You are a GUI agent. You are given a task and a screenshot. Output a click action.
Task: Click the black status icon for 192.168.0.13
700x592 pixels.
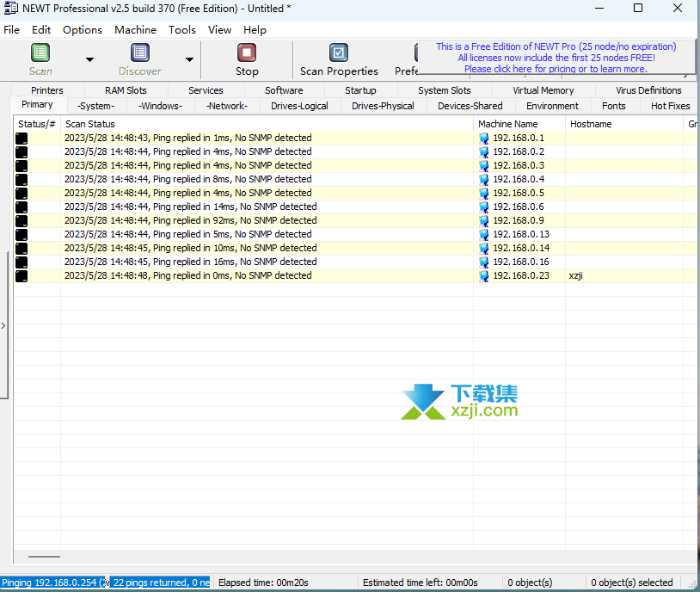tap(21, 235)
